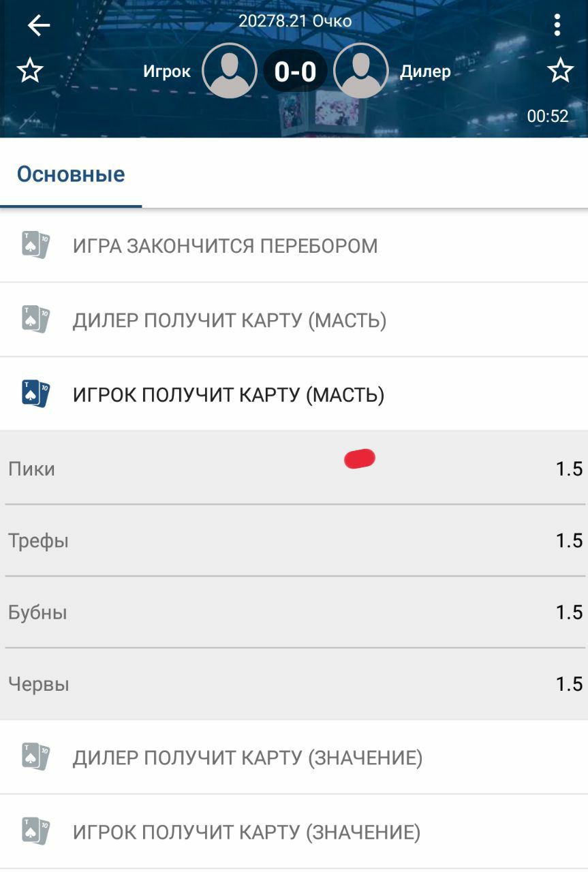Switch to the Основные tab
The height and width of the screenshot is (872, 588).
[x=71, y=174]
